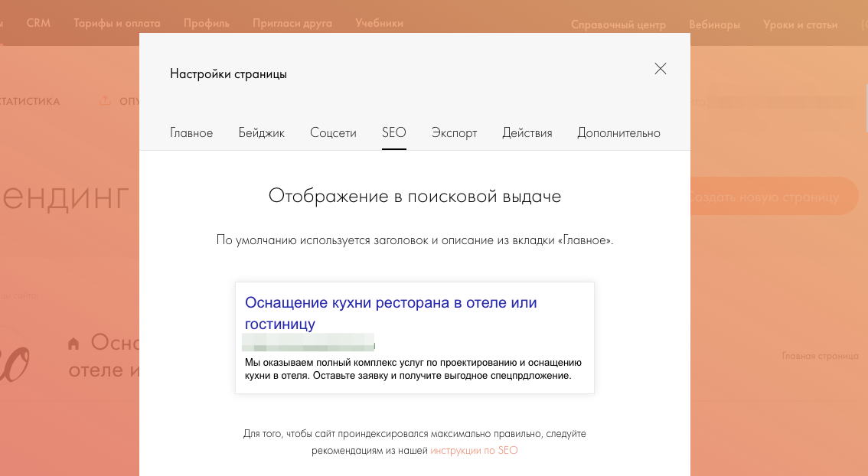The image size is (868, 476).
Task: Close the page settings dialog
Action: coord(661,69)
